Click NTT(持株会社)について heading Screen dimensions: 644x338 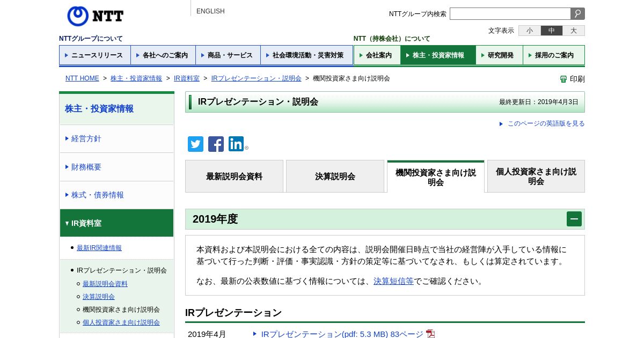pyautogui.click(x=392, y=39)
